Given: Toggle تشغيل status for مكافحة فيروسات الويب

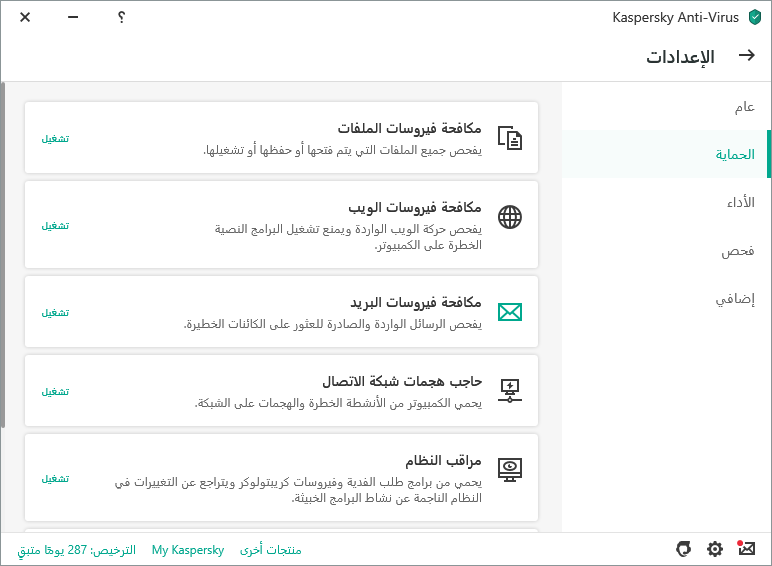Looking at the screenshot, I should click(55, 226).
